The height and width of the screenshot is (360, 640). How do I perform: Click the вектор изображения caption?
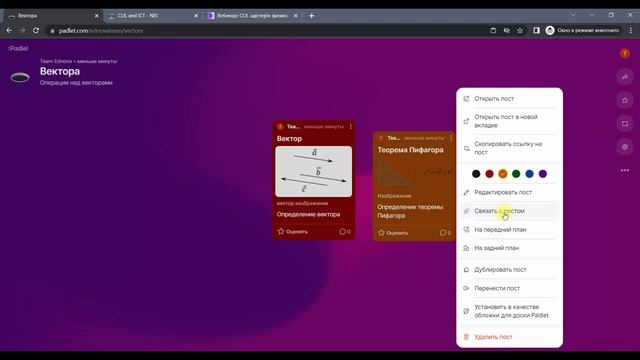click(x=302, y=203)
